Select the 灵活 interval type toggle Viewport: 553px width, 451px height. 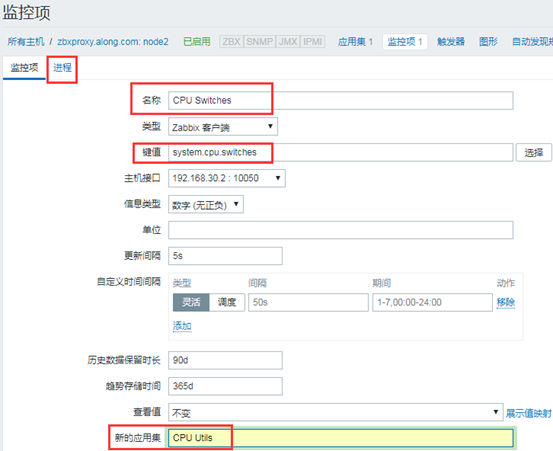pos(191,302)
